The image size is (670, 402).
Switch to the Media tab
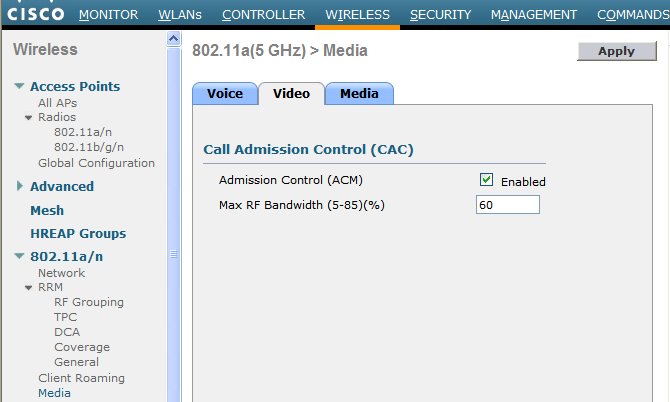coord(359,94)
